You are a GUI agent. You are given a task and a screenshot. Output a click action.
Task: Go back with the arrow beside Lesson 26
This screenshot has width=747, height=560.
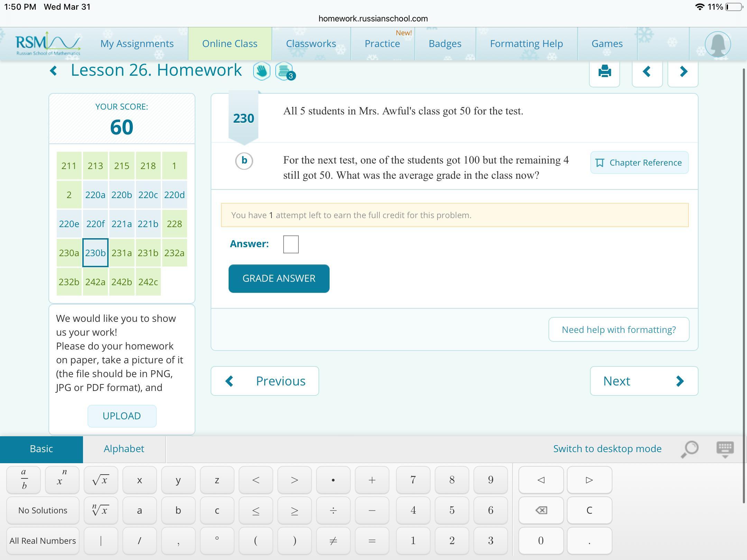(54, 71)
